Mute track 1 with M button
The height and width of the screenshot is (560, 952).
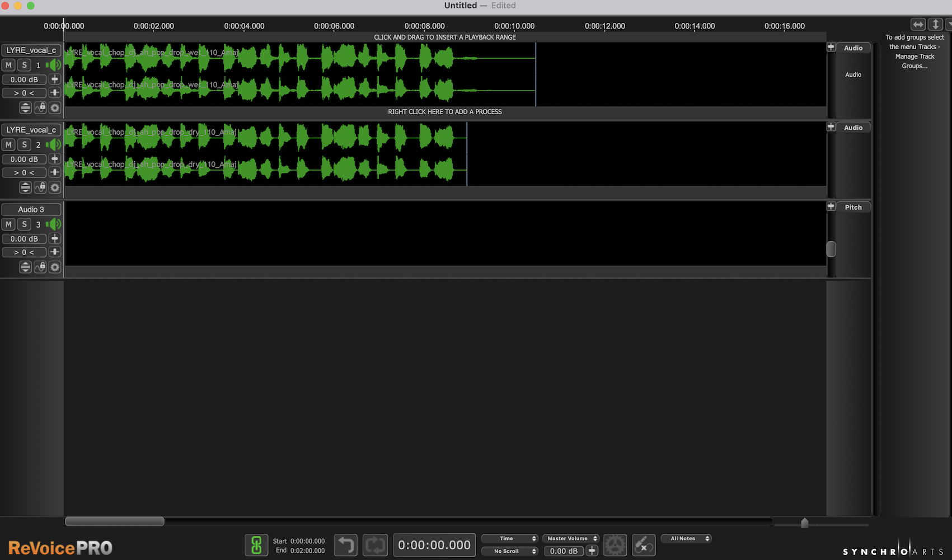8,65
